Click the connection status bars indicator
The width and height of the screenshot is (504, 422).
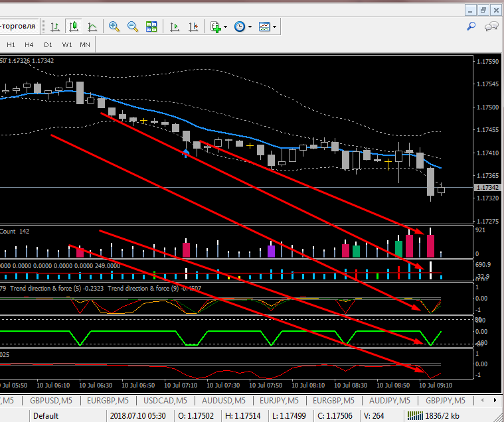click(415, 416)
